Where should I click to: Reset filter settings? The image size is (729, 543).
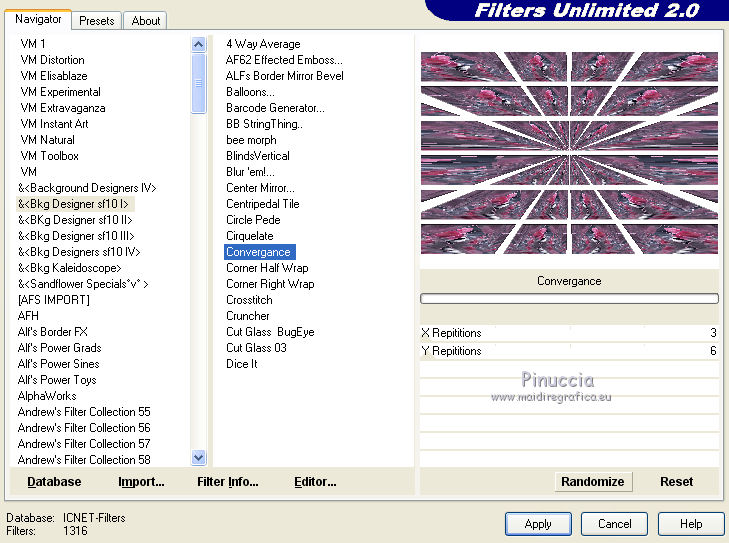click(x=676, y=482)
